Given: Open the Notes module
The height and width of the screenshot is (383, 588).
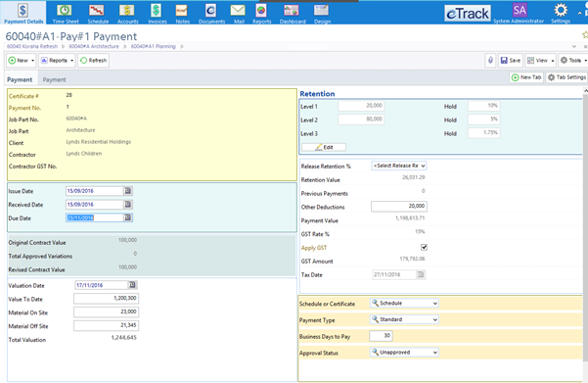Looking at the screenshot, I should (182, 14).
